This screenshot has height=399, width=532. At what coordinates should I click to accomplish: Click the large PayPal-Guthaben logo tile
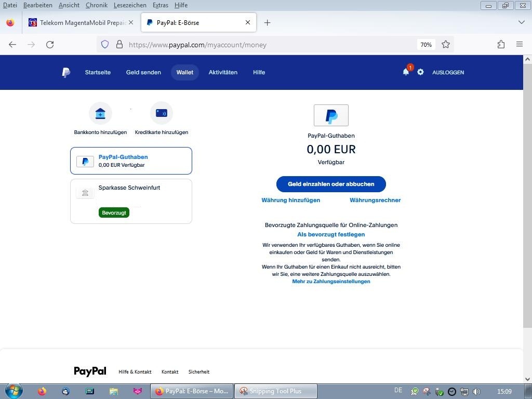click(x=331, y=115)
